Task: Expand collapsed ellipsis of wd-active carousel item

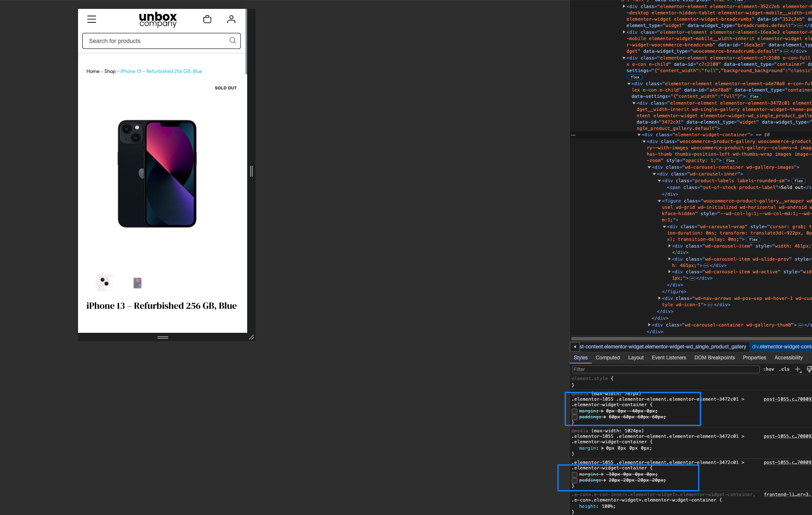Action: (692, 278)
